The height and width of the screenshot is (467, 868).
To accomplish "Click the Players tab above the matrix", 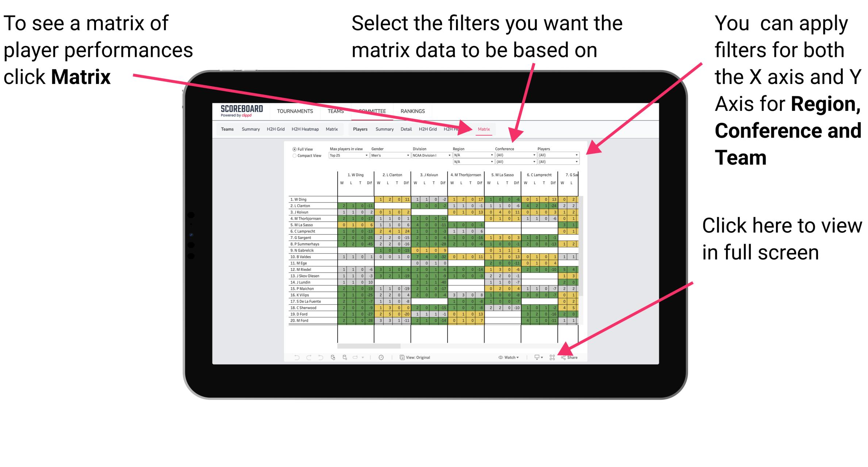I will point(359,129).
